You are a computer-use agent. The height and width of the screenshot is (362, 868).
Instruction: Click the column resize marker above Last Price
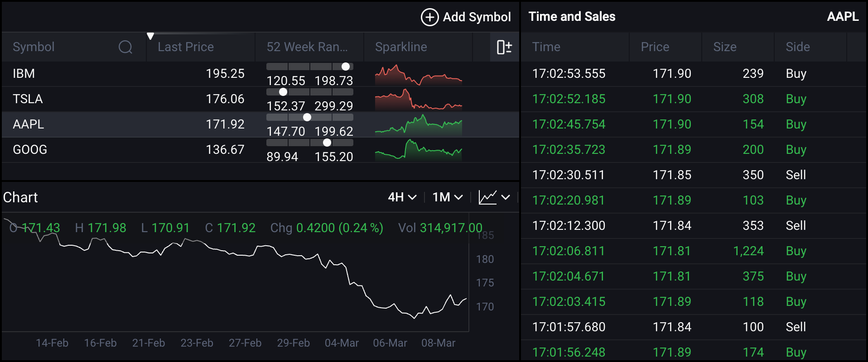pyautogui.click(x=150, y=36)
